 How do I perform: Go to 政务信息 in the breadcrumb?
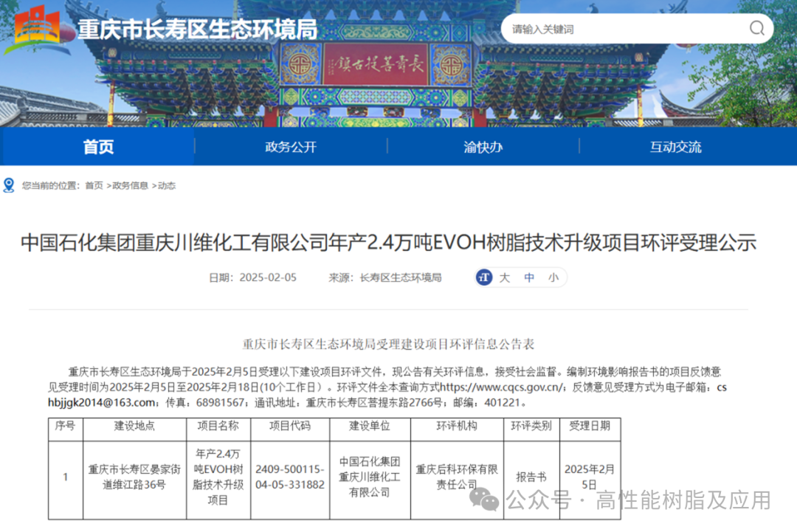click(x=130, y=185)
